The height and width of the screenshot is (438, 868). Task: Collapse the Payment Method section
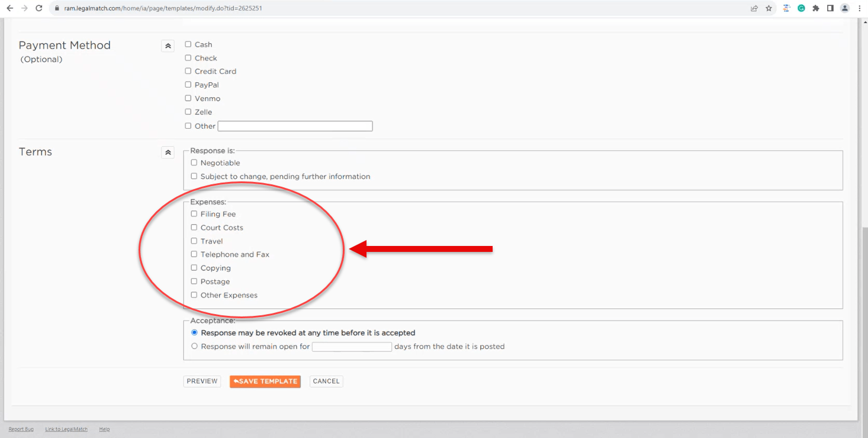click(168, 46)
